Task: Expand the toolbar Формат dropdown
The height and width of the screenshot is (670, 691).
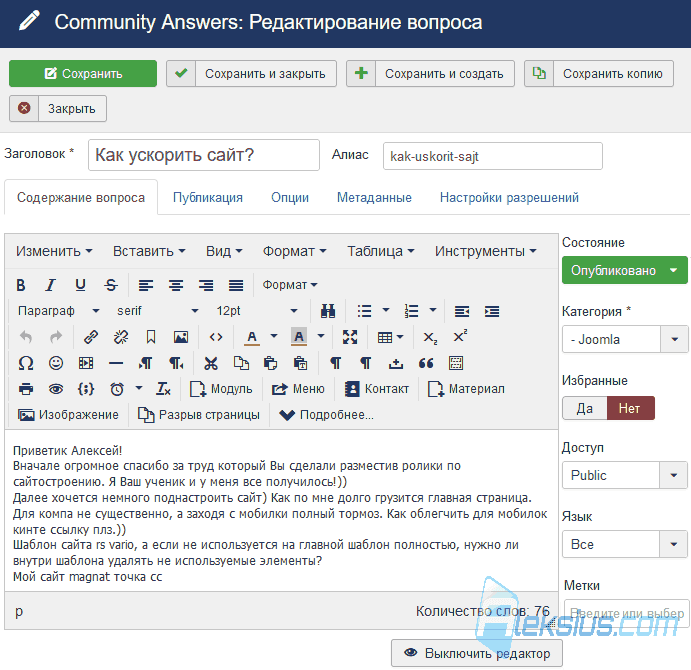Action: point(290,285)
